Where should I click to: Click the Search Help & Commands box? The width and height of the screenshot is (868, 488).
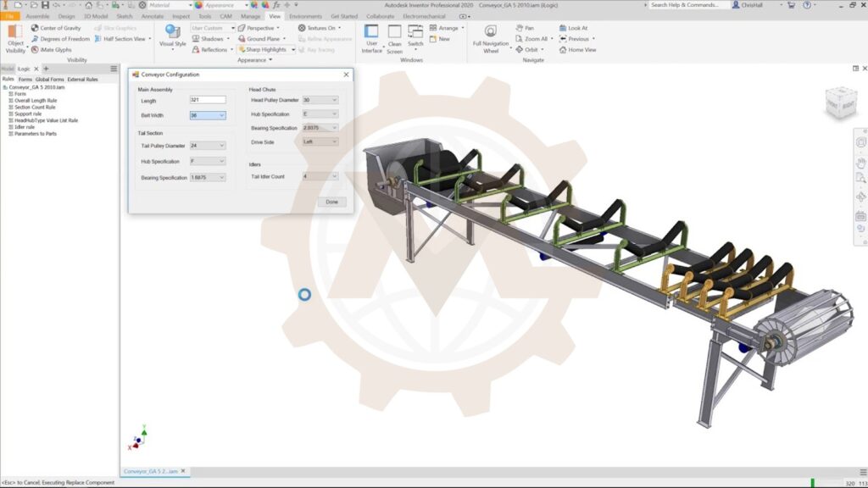[687, 5]
